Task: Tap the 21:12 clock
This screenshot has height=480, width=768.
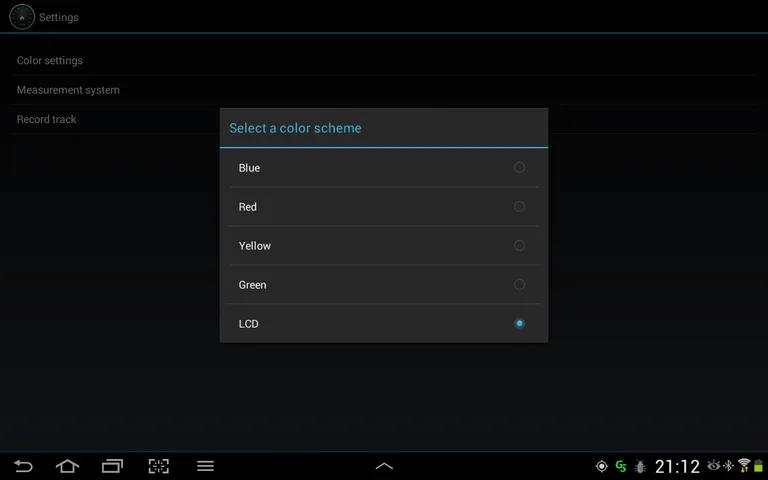Action: pos(677,466)
